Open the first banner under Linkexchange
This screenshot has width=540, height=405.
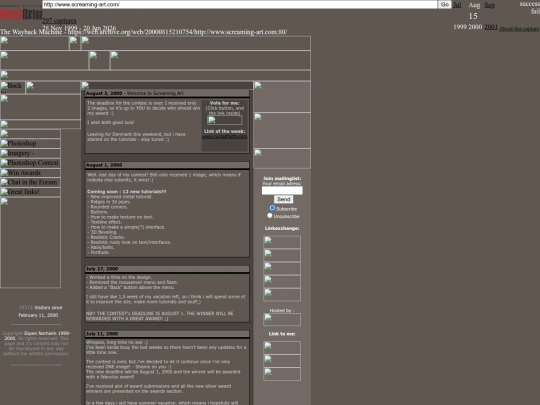coord(282,242)
